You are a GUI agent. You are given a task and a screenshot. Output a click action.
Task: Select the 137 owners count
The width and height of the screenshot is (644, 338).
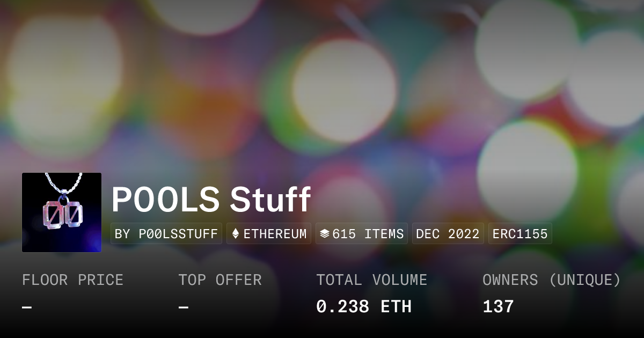498,307
